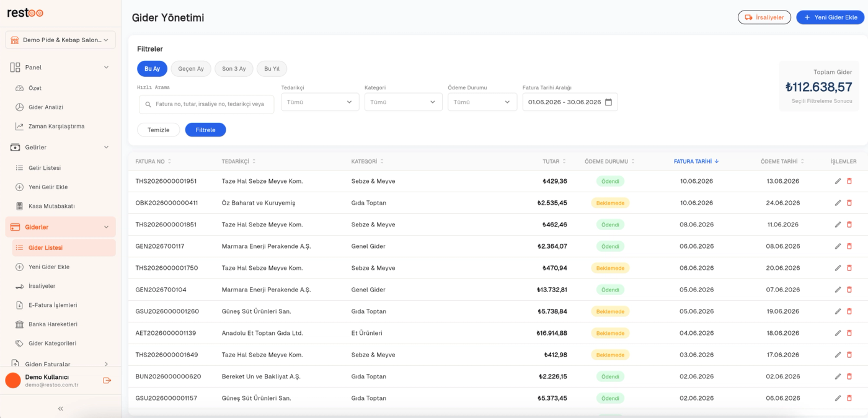Click the Gider Kategorileri tag icon
868x418 pixels.
[19, 343]
